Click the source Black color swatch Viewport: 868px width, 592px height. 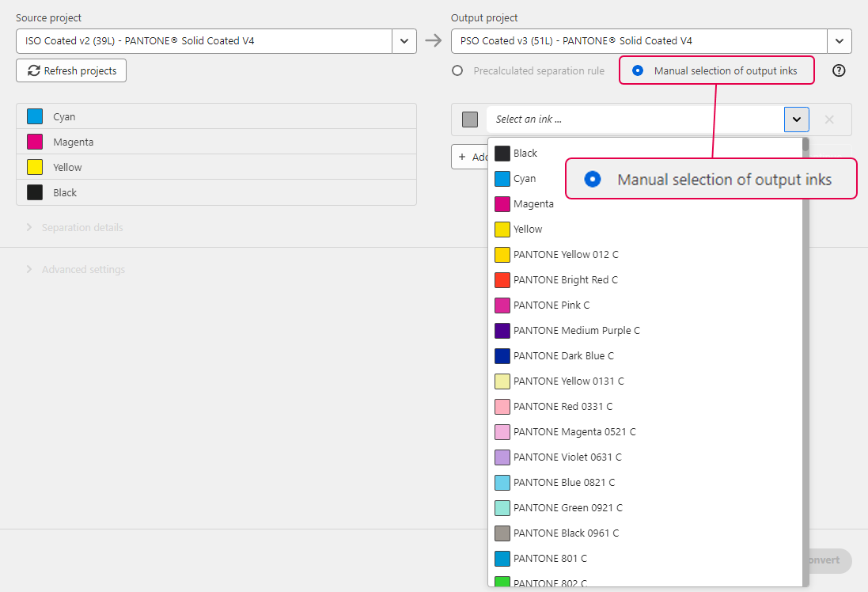point(35,193)
